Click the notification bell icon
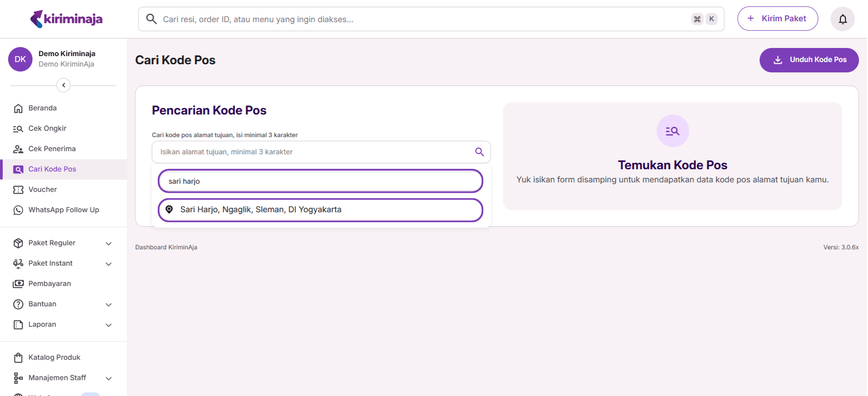 click(x=842, y=19)
